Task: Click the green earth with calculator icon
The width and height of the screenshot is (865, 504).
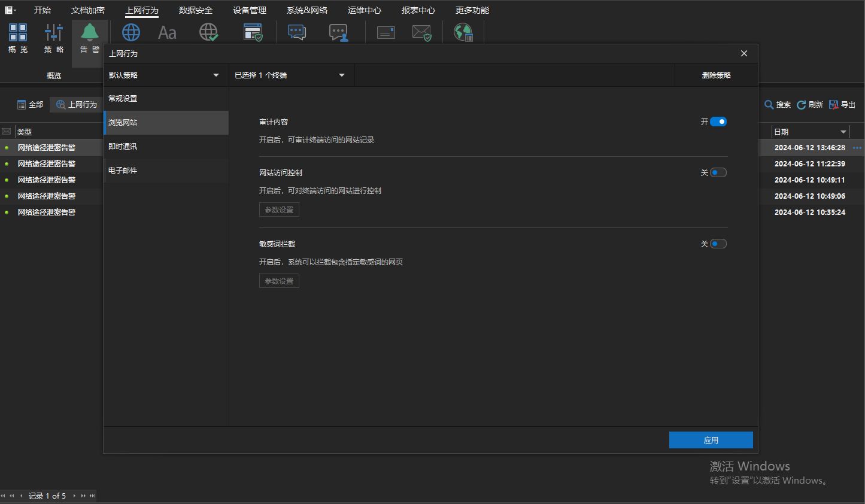Action: (464, 32)
